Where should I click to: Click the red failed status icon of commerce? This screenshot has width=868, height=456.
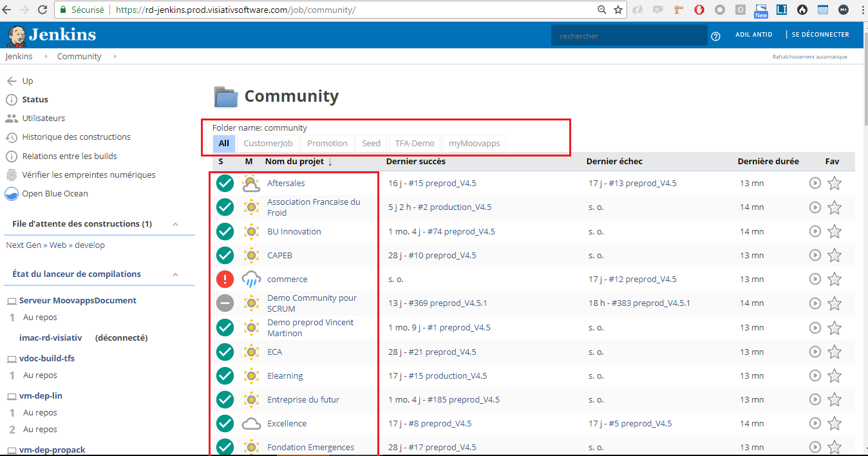coord(225,279)
